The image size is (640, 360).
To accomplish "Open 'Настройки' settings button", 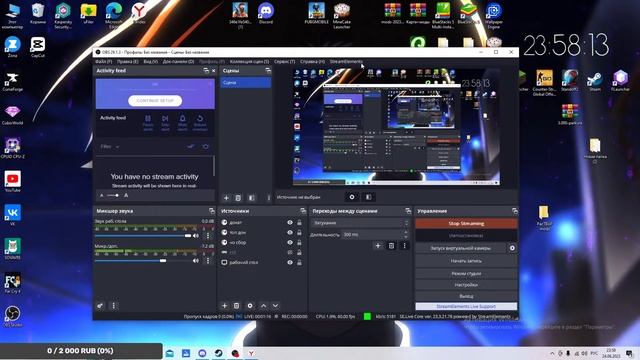I will 466,285.
